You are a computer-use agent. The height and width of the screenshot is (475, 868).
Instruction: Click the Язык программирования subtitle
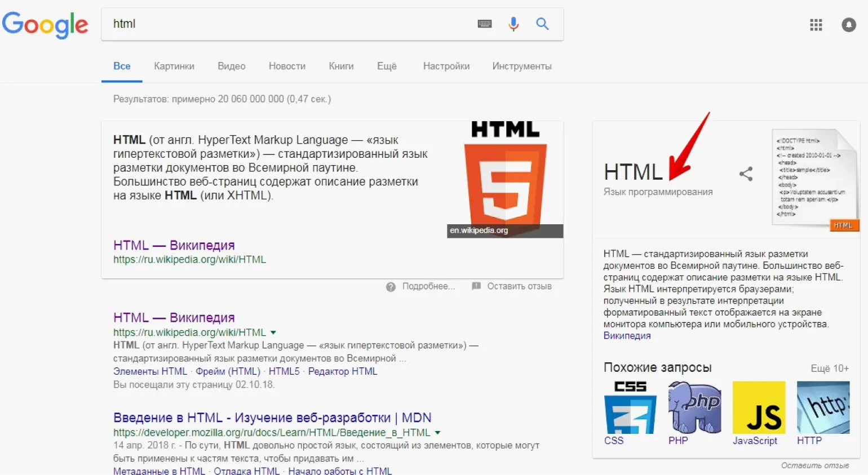pyautogui.click(x=658, y=192)
